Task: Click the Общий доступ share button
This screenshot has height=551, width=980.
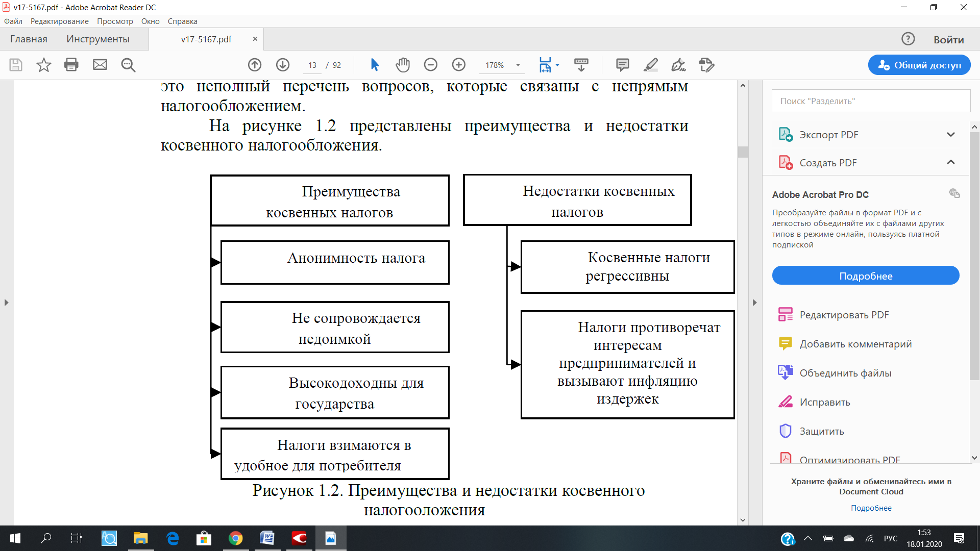Action: pos(919,65)
